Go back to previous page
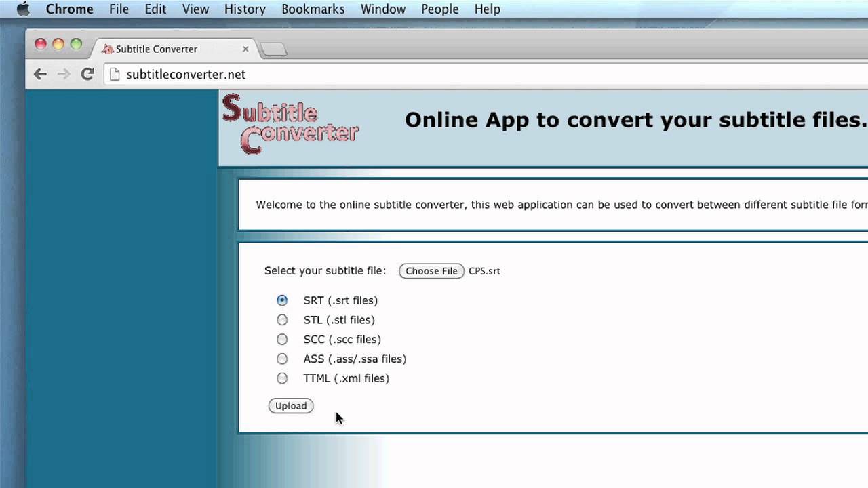The image size is (868, 488). pyautogui.click(x=40, y=75)
